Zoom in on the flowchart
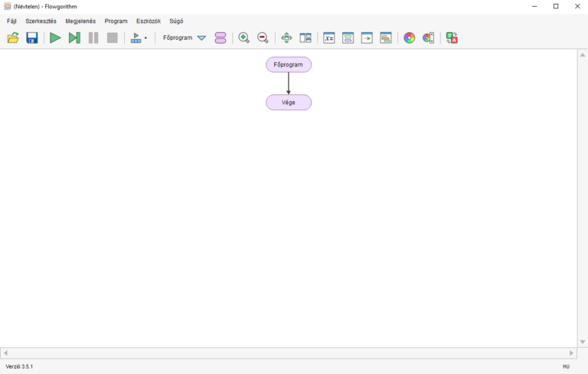 (244, 38)
